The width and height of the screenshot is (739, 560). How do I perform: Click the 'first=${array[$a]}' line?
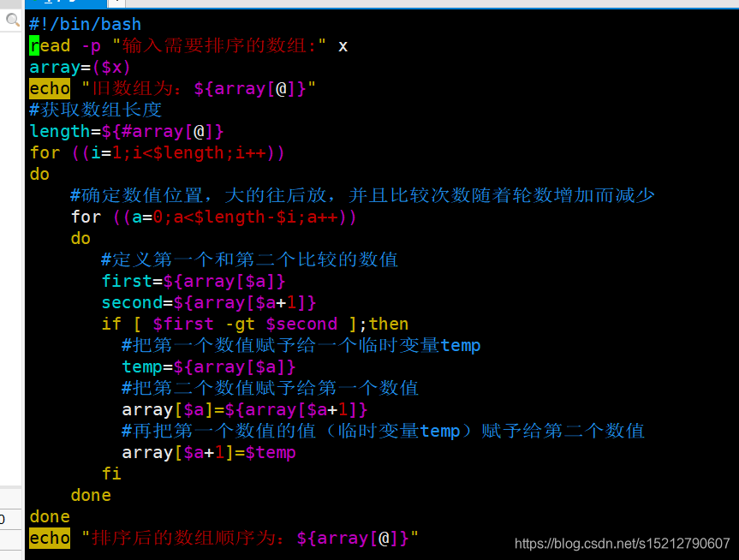(194, 282)
